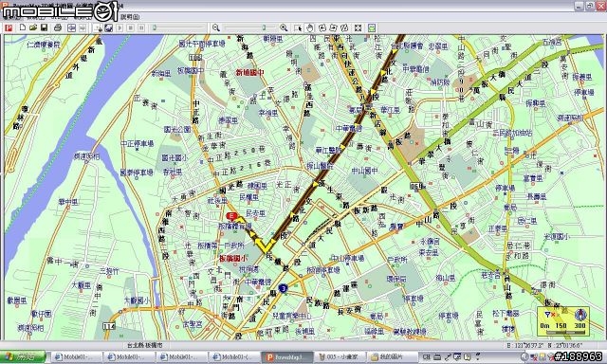Print the map with the printer icon
The height and width of the screenshot is (364, 607).
coord(58,27)
